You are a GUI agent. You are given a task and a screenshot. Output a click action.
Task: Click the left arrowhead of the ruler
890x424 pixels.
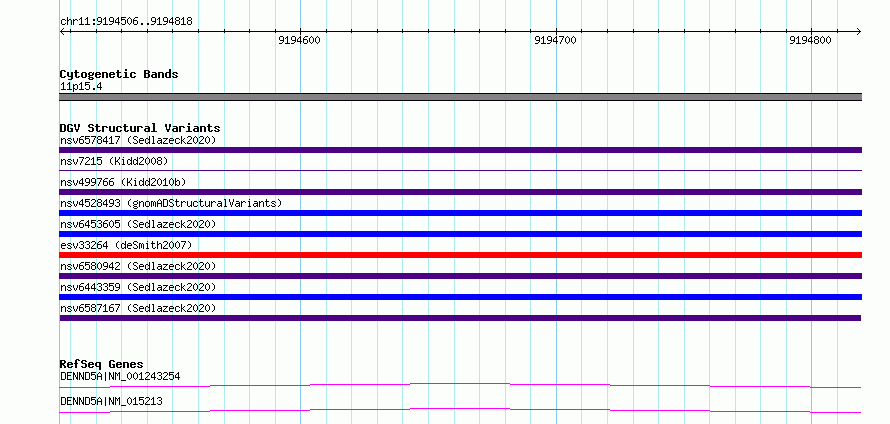pos(62,31)
